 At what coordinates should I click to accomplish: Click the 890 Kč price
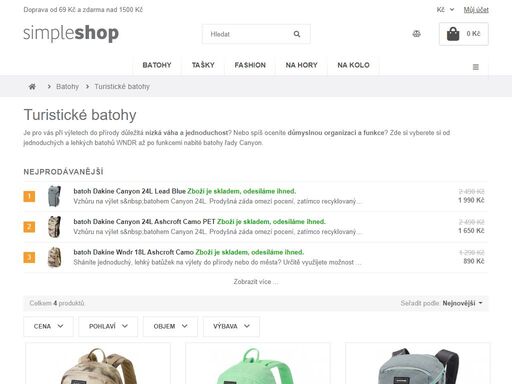point(474,261)
